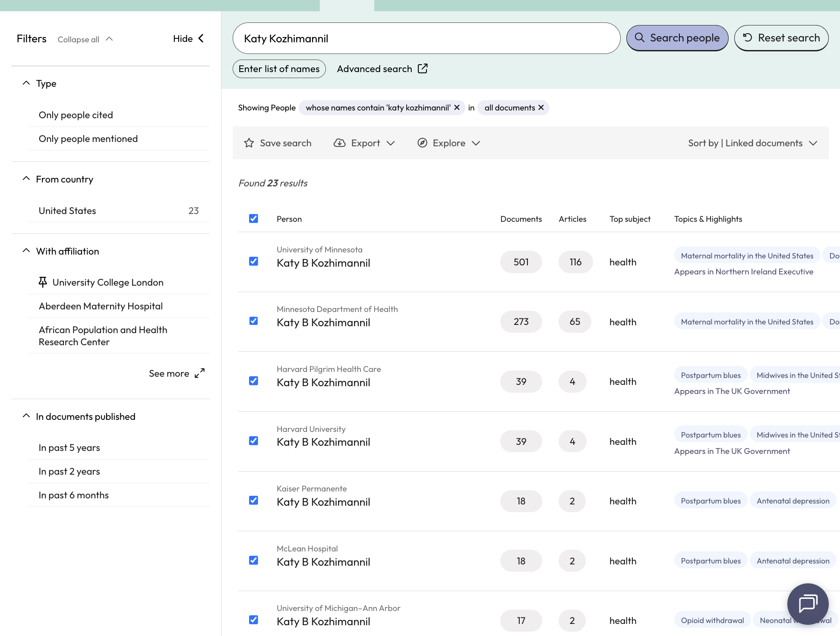
Task: Click the Reset search button
Action: (781, 38)
